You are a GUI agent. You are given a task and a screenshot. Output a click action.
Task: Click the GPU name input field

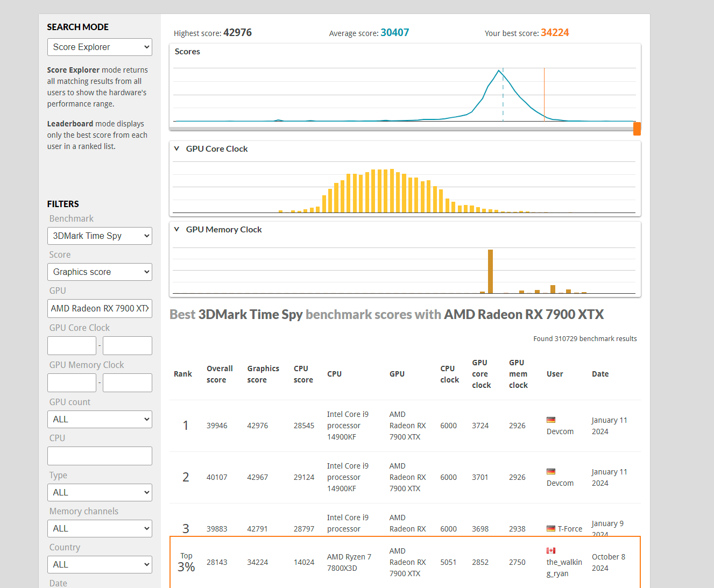100,309
